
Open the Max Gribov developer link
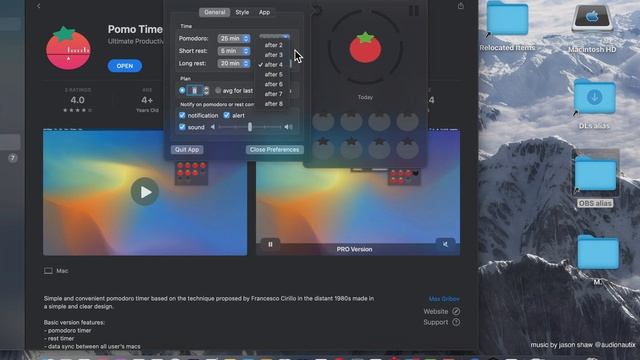click(444, 299)
